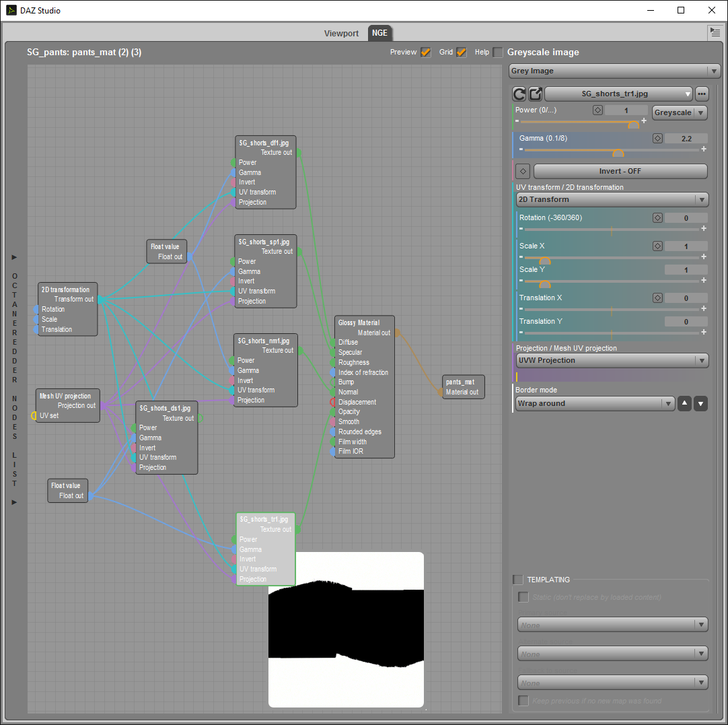Image resolution: width=728 pixels, height=725 pixels.
Task: Click the reload texture icon
Action: [519, 94]
